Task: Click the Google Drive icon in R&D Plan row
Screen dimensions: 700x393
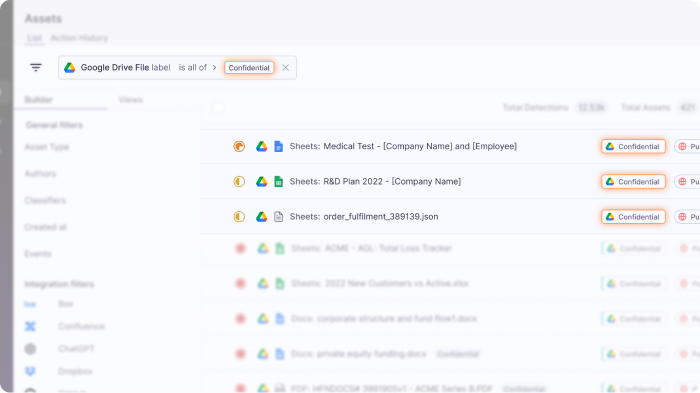Action: coord(262,181)
